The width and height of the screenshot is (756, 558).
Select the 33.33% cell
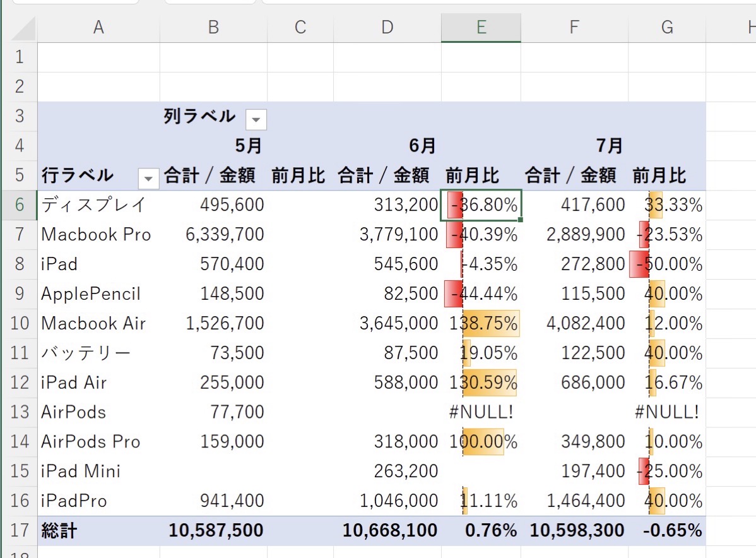(x=667, y=205)
